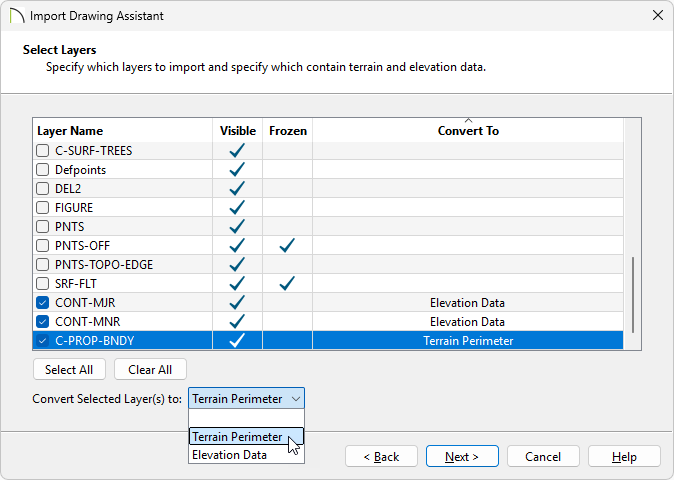Viewport: 674px width, 480px height.
Task: Select the C-PROP-BNDY layer name
Action: coord(95,341)
